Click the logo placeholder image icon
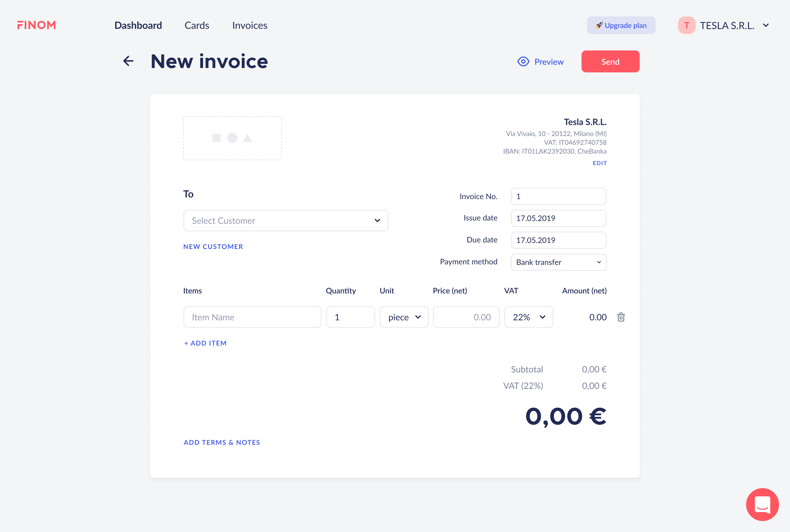 (232, 137)
